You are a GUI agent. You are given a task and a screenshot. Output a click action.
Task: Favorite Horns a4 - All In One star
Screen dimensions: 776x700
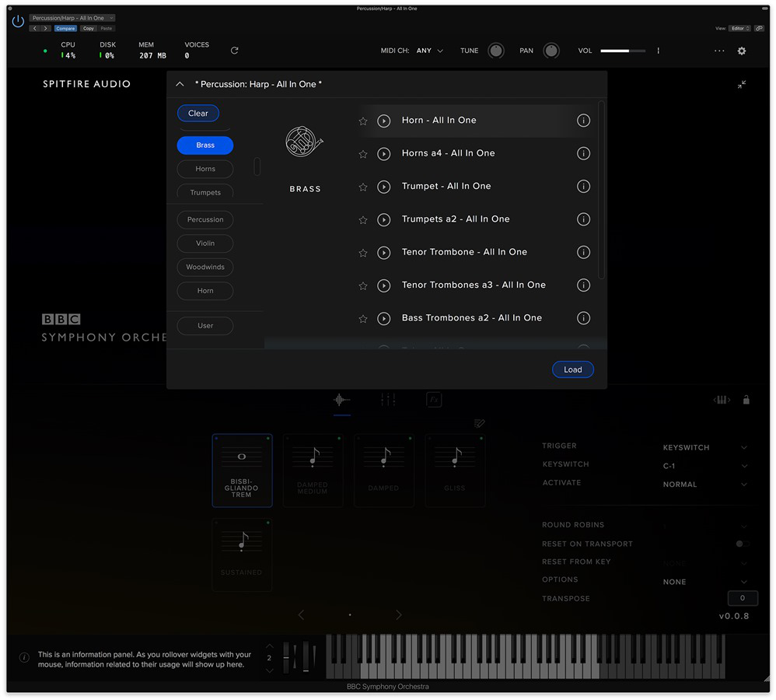point(363,154)
